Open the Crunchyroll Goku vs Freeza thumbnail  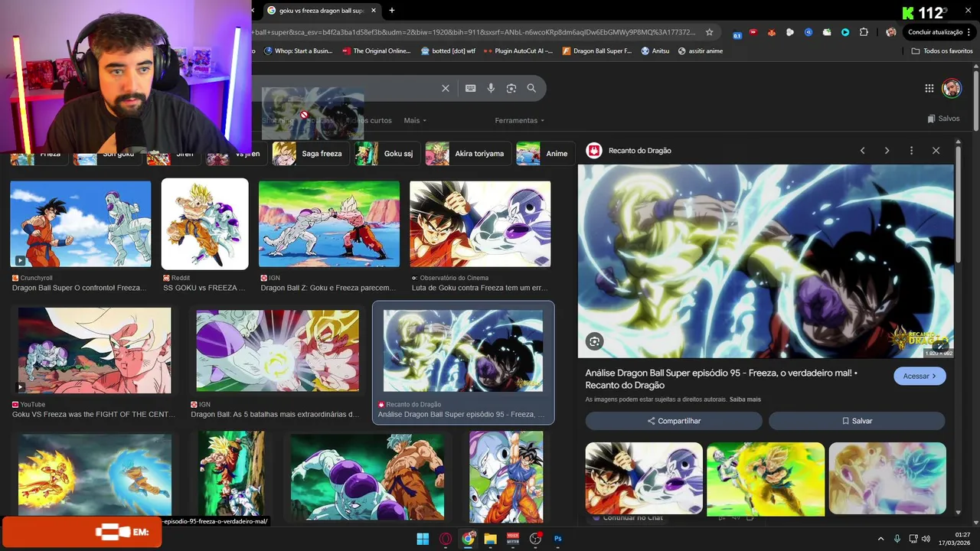80,224
